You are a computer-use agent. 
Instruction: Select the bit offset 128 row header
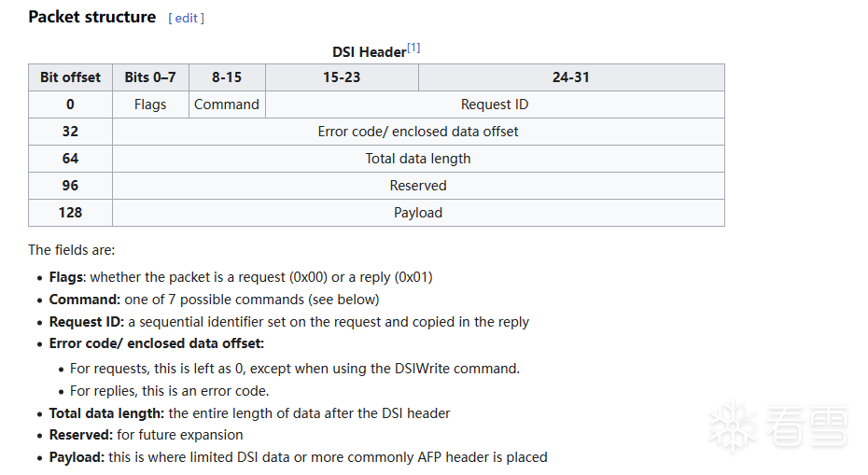[x=70, y=213]
